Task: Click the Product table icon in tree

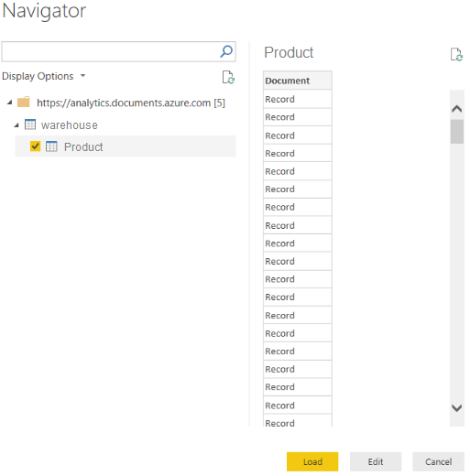Action: 51,146
